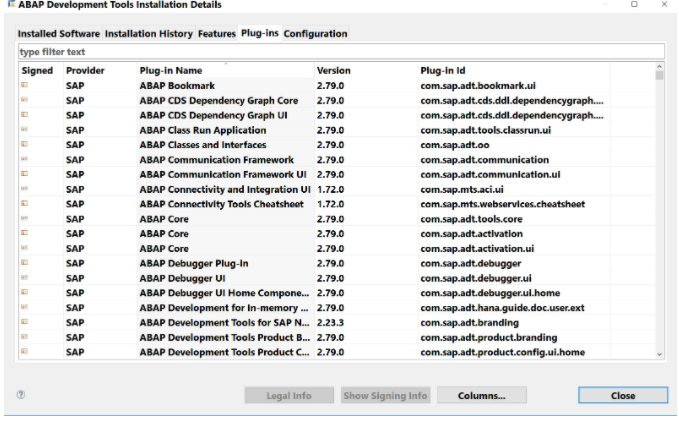The width and height of the screenshot is (679, 439).
Task: Click the signed icon for ABAP Communication Framework UI
Action: (25, 174)
